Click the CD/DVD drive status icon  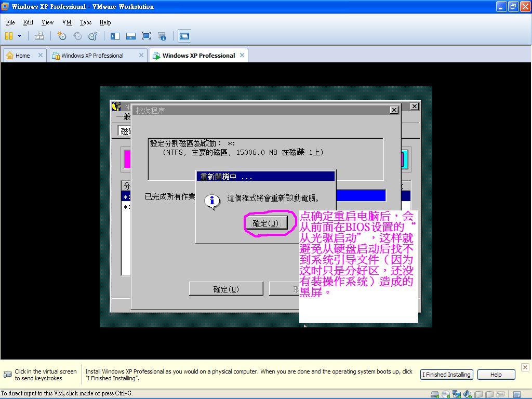pos(446,394)
